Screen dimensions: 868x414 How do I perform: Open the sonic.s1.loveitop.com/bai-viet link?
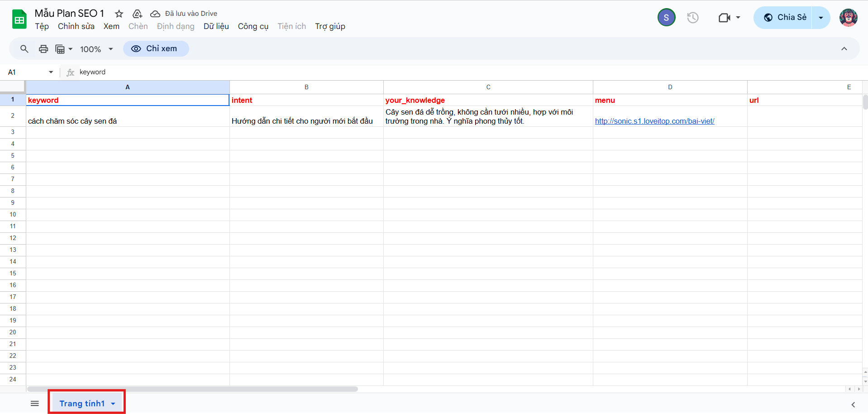point(654,121)
